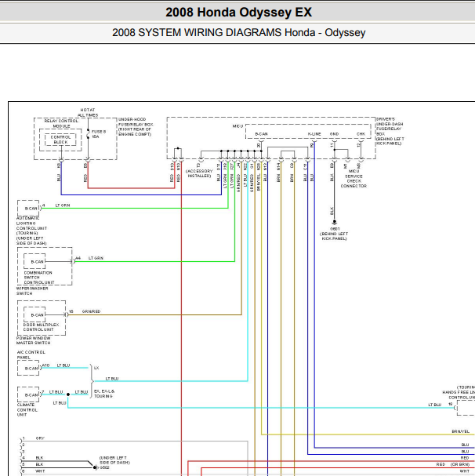Click the 'RELAY CONTROL MODULE' label
Screen dimensions: 475x476
[x=61, y=123]
